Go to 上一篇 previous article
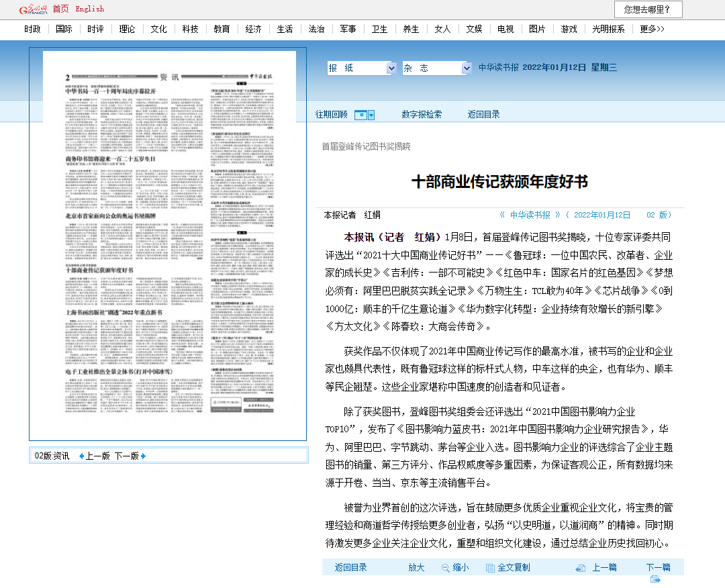Viewport: 725px width, 588px height. tap(605, 568)
